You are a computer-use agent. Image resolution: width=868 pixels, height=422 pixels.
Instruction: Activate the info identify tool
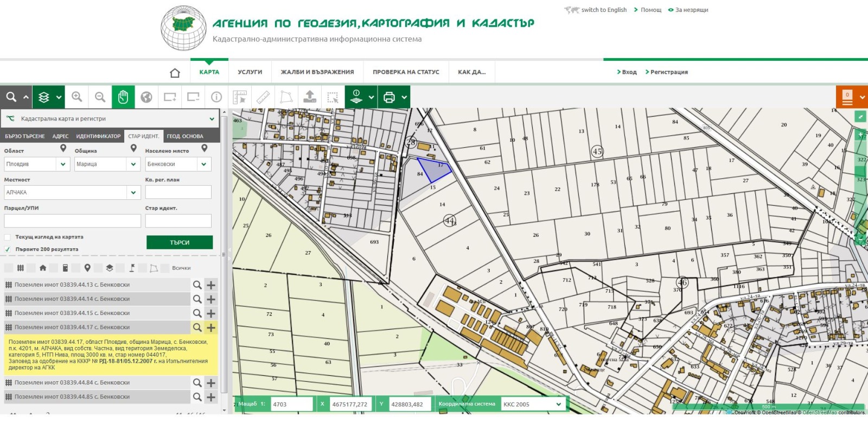point(216,97)
